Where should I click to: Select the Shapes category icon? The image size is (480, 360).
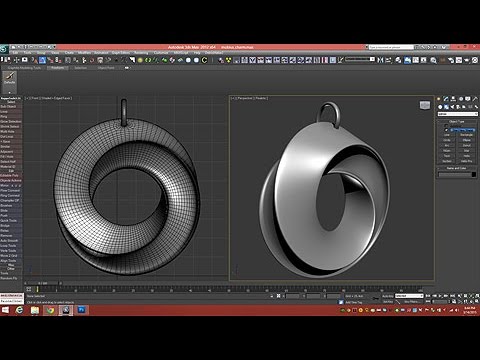coord(446,107)
